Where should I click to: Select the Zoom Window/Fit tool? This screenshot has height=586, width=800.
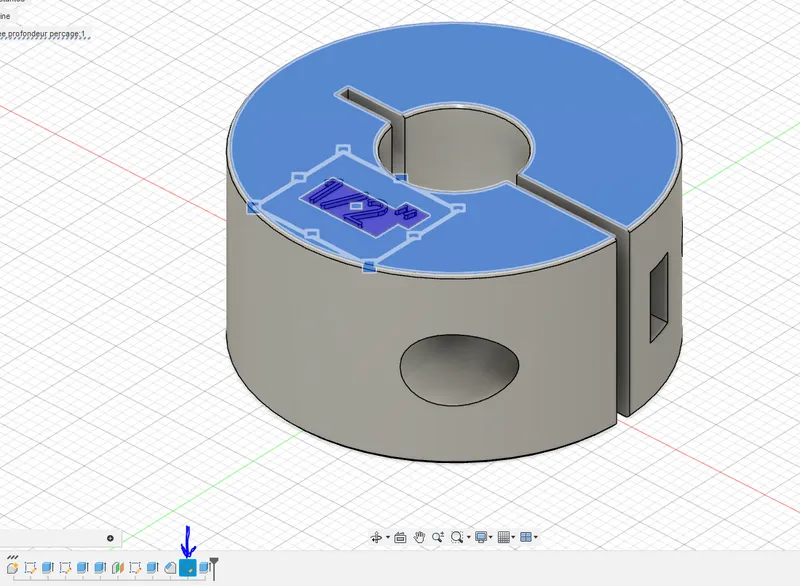point(457,537)
